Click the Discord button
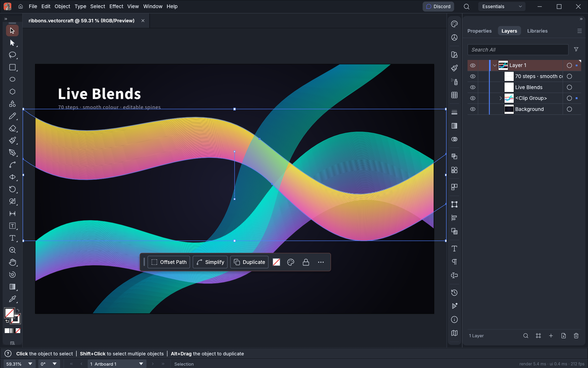Viewport: 588px width, 368px height. (x=438, y=7)
